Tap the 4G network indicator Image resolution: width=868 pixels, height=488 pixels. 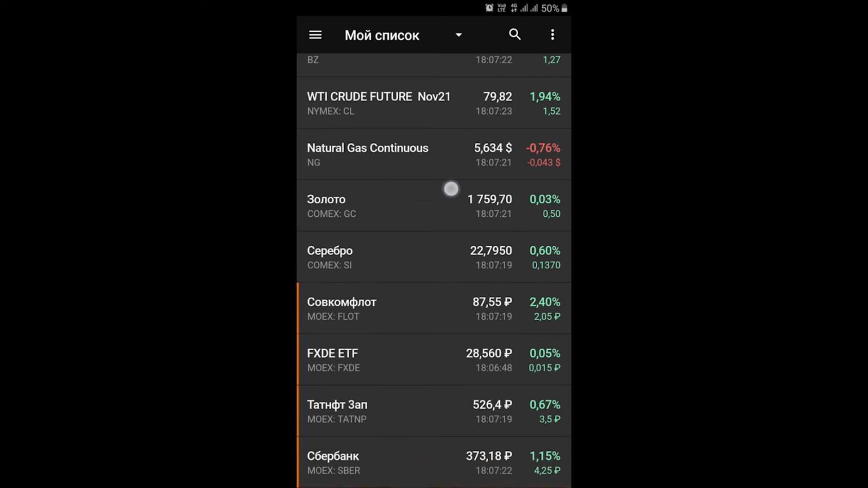pos(514,8)
